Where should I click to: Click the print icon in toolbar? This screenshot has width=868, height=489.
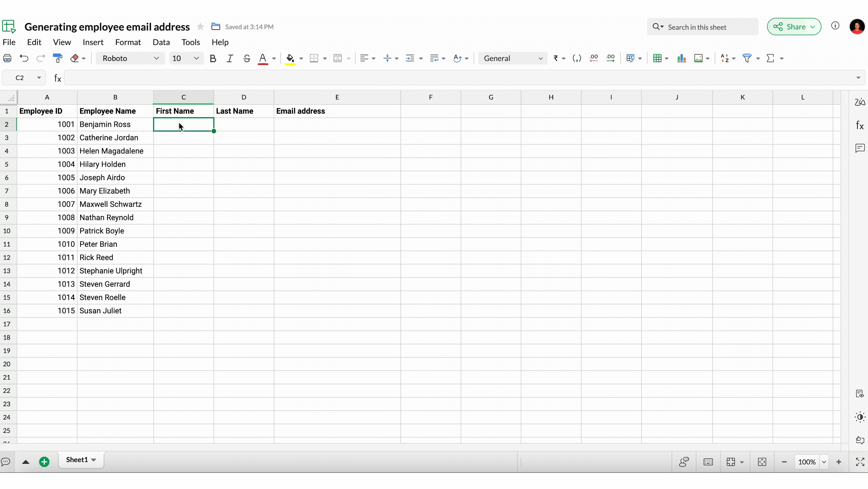pos(8,58)
